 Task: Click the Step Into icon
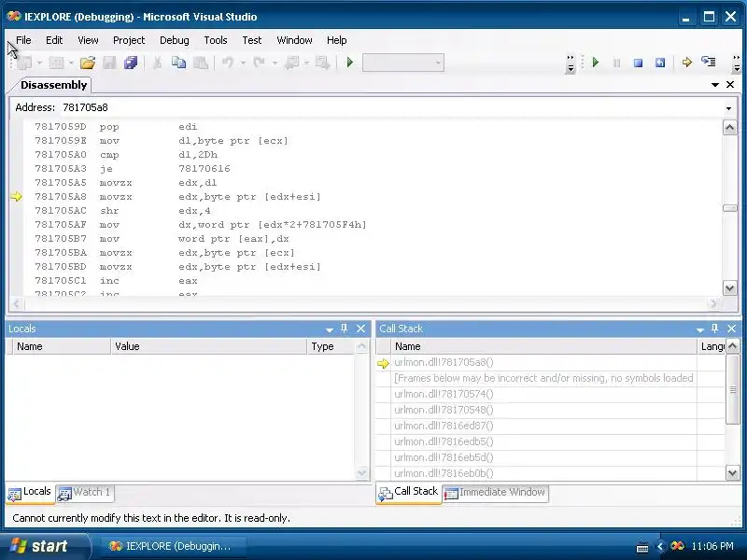tap(709, 62)
